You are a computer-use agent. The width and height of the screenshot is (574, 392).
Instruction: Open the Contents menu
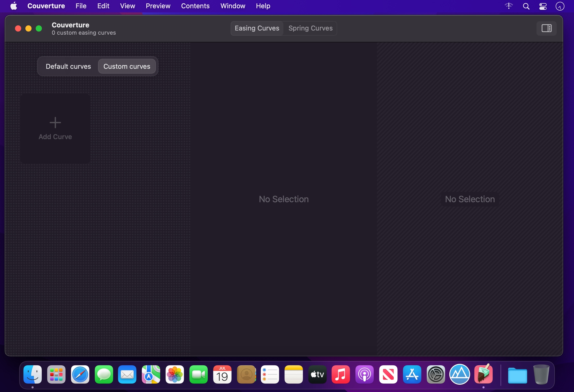(x=195, y=6)
